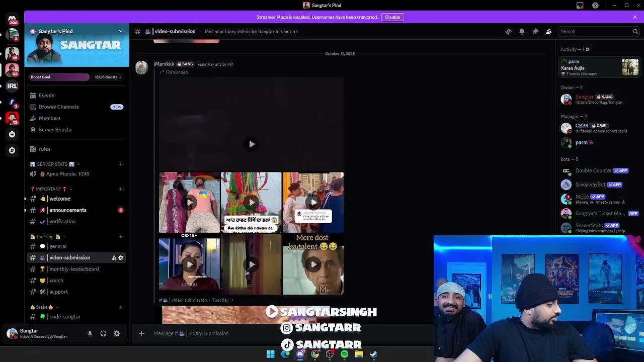Open parm's Karan Aujla activity card
The height and width of the screenshot is (362, 644).
coord(600,67)
